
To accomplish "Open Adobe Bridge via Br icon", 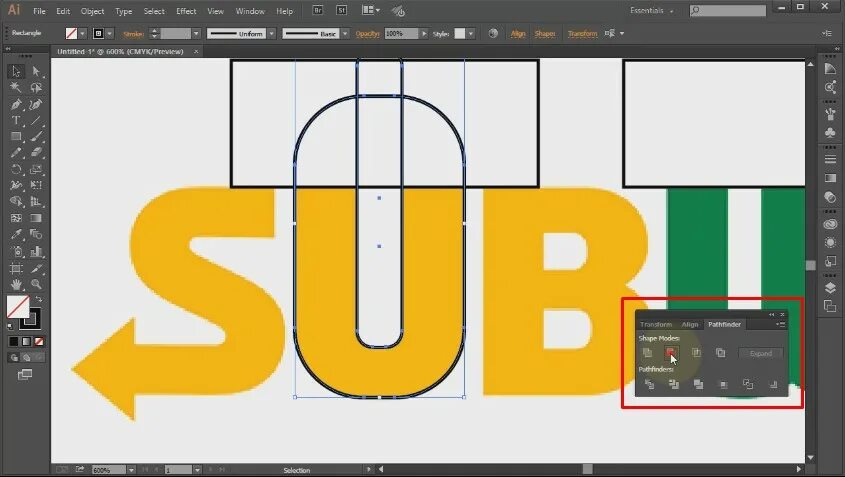I will [x=318, y=10].
